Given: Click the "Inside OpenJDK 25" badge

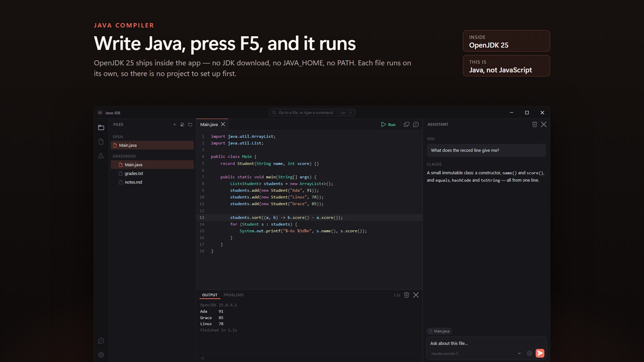Looking at the screenshot, I should pyautogui.click(x=506, y=41).
